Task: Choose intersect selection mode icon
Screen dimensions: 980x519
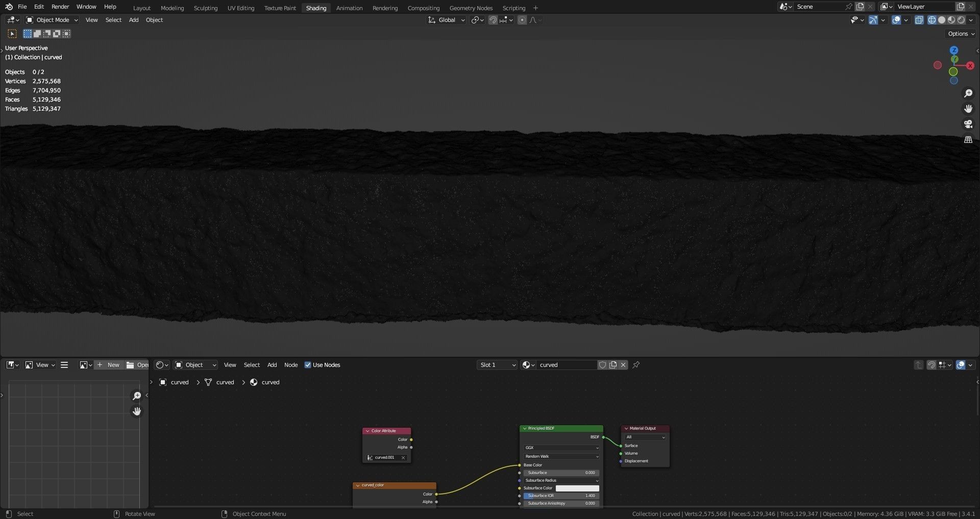Action: pyautogui.click(x=66, y=34)
